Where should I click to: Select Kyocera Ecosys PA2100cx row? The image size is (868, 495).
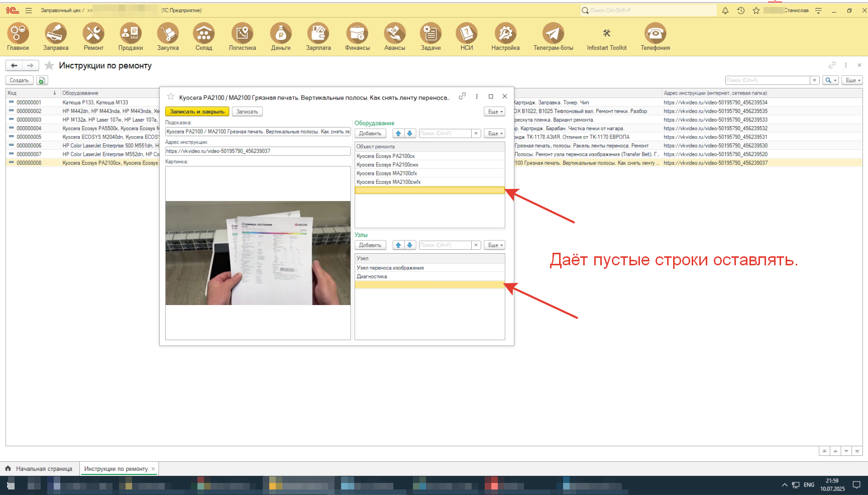429,156
